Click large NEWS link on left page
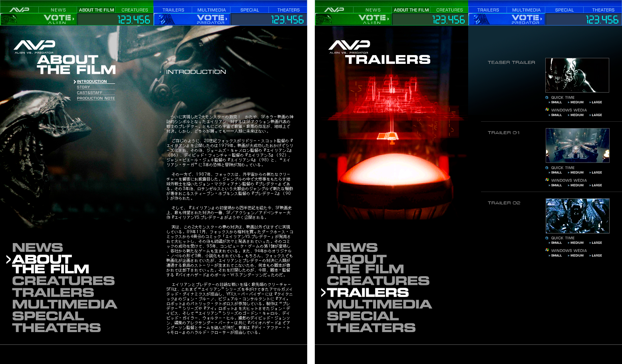The image size is (622, 364). (38, 247)
